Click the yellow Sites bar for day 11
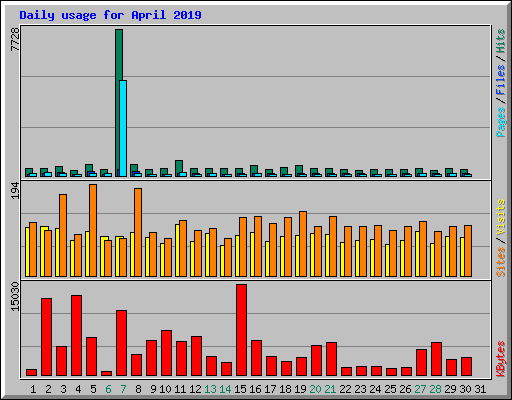 [177, 250]
